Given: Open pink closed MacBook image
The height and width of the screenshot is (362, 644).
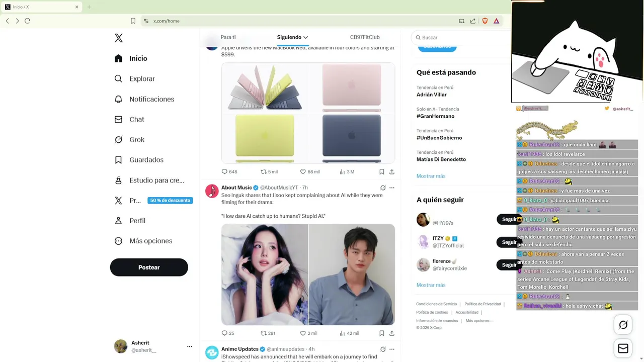Looking at the screenshot, I should click(x=352, y=87).
